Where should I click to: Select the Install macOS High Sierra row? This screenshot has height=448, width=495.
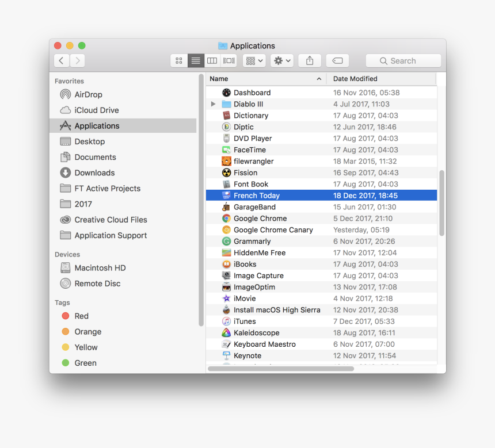tap(321, 310)
